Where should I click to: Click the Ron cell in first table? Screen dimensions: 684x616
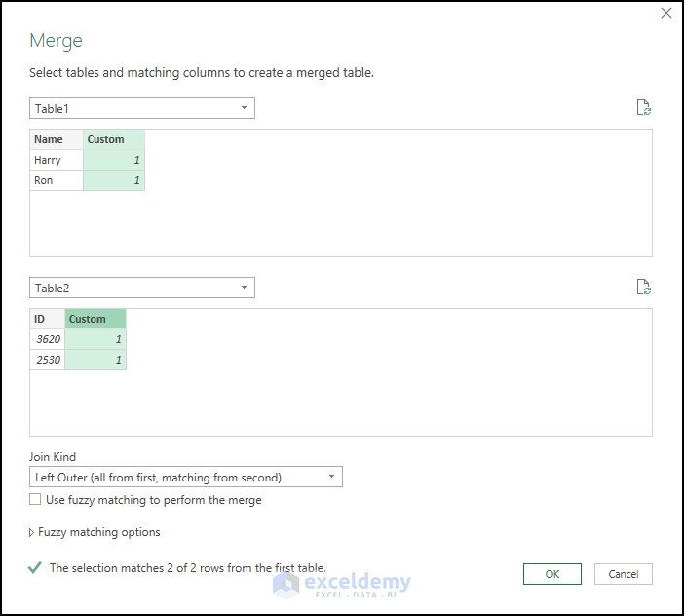coord(56,180)
